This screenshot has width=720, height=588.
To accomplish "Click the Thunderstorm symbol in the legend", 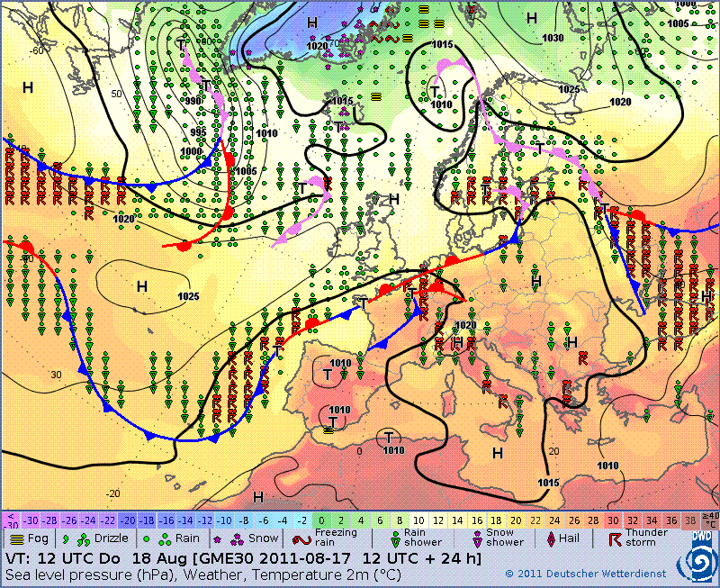I will tap(615, 539).
